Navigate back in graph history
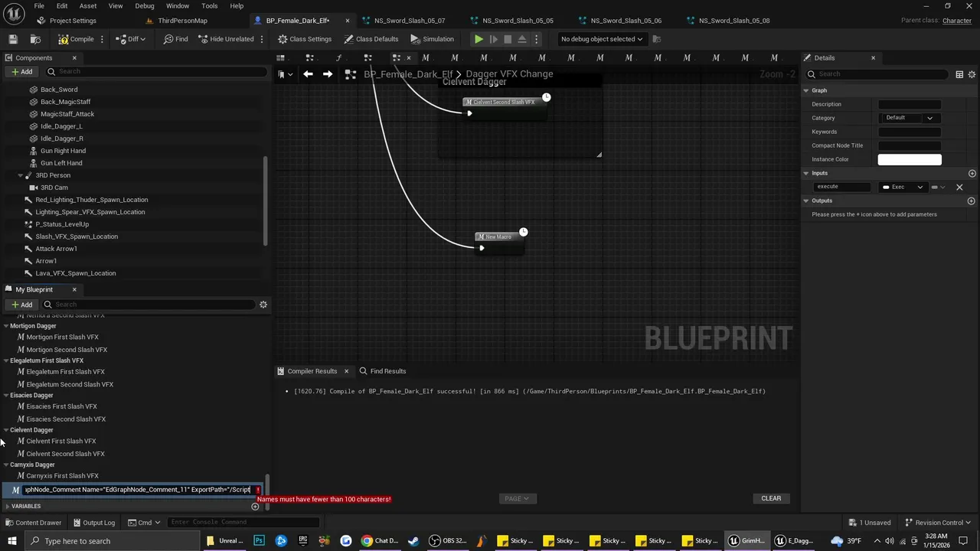 click(x=308, y=74)
